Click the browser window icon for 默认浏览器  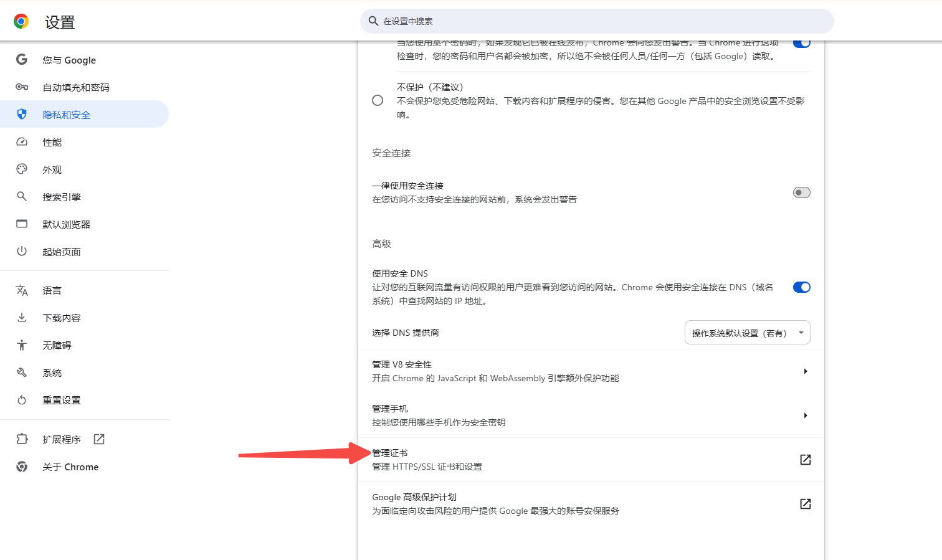pos(22,224)
